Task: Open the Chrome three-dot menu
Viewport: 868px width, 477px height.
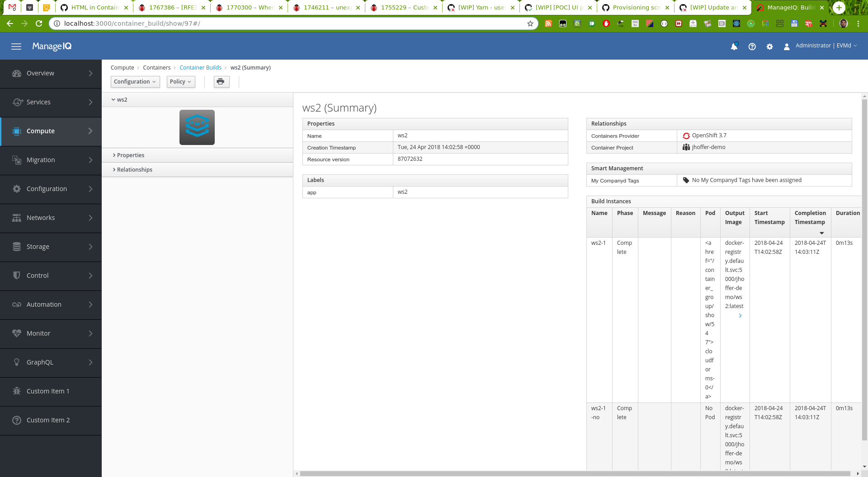Action: (x=858, y=23)
